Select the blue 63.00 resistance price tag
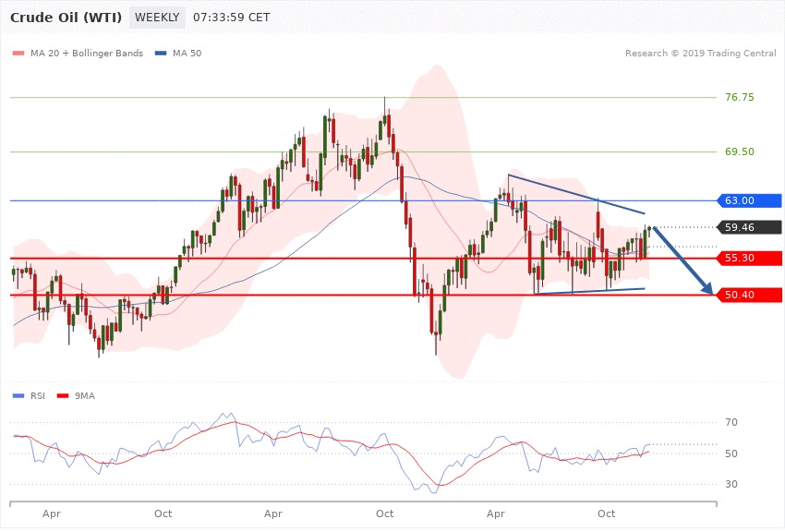 coord(751,200)
